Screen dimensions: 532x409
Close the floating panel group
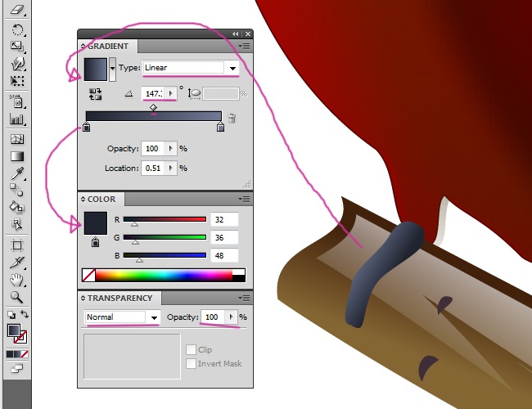point(248,34)
